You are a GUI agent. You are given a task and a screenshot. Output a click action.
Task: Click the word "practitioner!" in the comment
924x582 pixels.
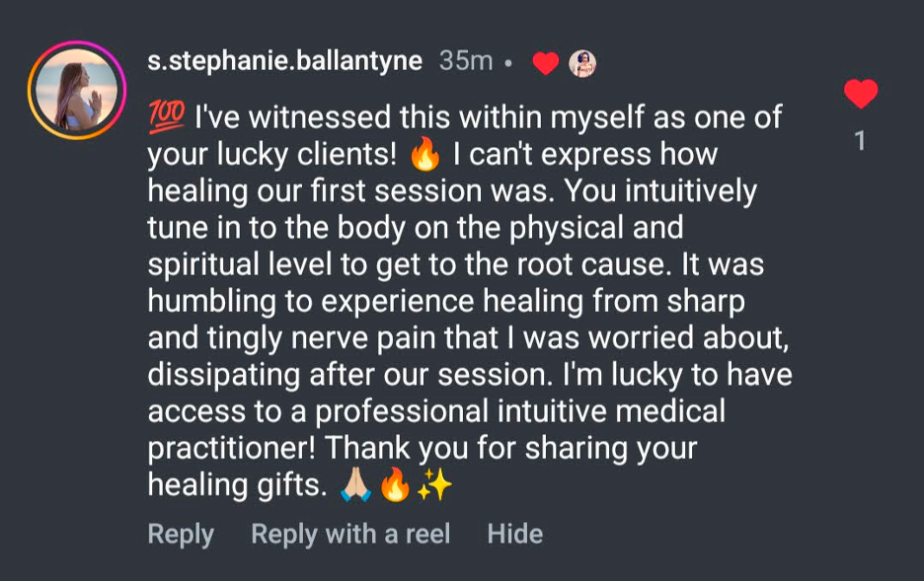pos(231,448)
